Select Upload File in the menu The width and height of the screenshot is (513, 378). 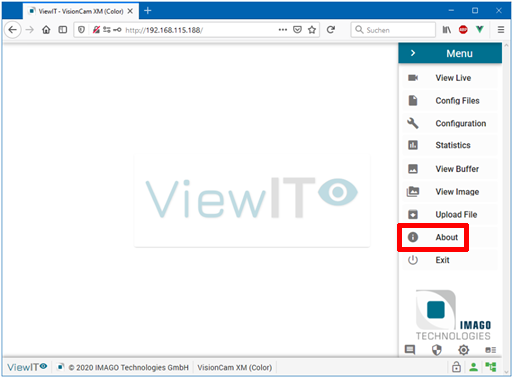point(450,214)
